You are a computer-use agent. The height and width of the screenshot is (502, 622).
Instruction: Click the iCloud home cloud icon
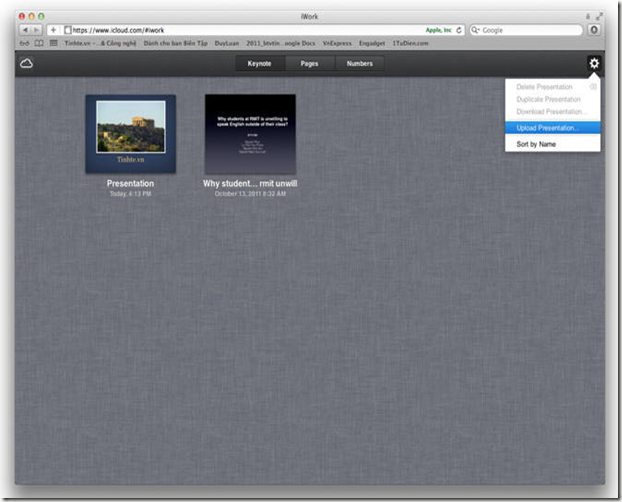26,63
